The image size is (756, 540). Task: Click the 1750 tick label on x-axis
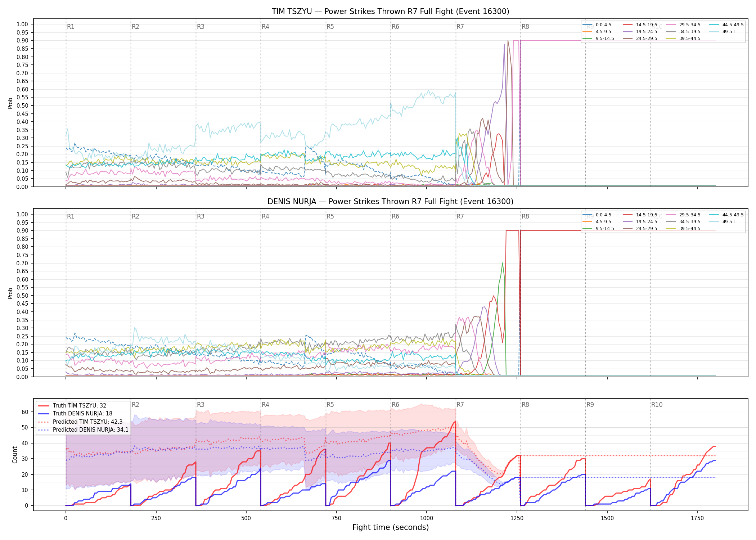pyautogui.click(x=697, y=518)
